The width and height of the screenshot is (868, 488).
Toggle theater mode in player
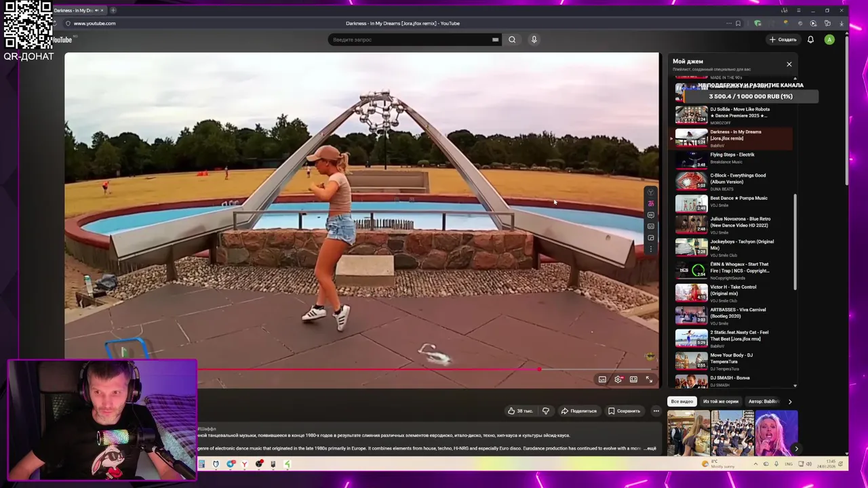tap(633, 380)
